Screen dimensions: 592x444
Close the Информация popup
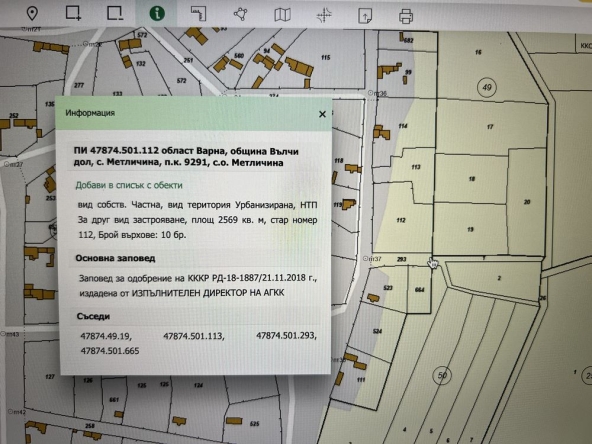click(x=322, y=114)
